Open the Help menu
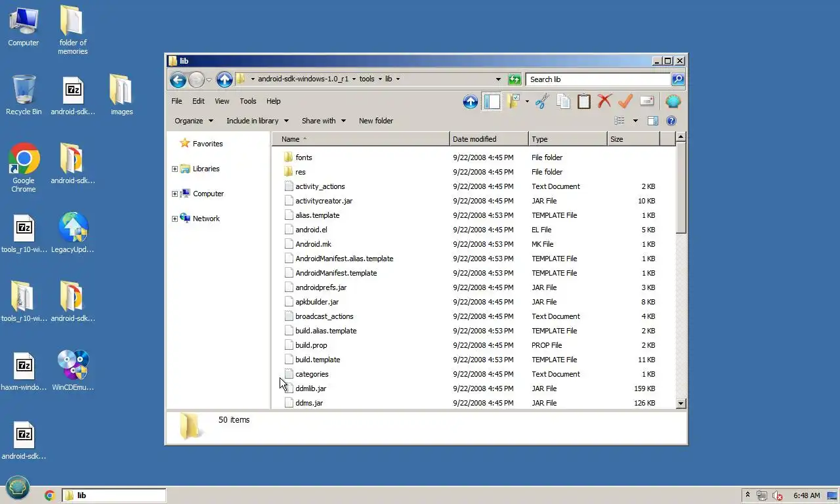Screen dimensions: 840x504 274,101
